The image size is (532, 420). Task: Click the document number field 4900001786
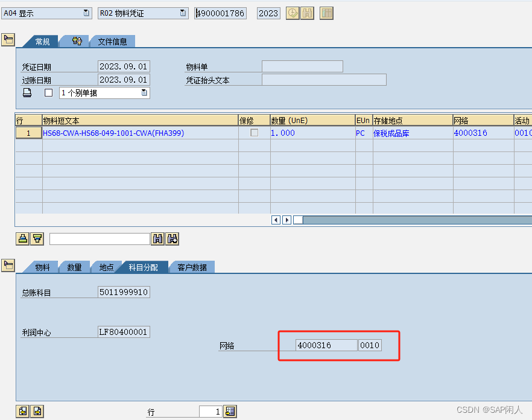coord(220,13)
